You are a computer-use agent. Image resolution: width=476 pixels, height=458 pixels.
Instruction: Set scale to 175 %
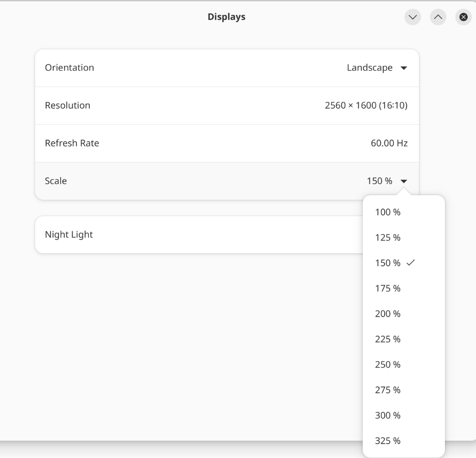387,288
